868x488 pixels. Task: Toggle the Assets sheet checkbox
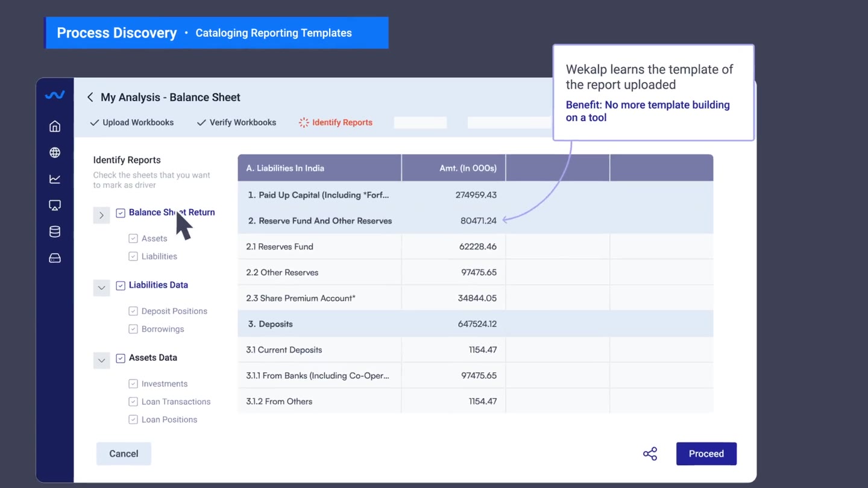133,239
